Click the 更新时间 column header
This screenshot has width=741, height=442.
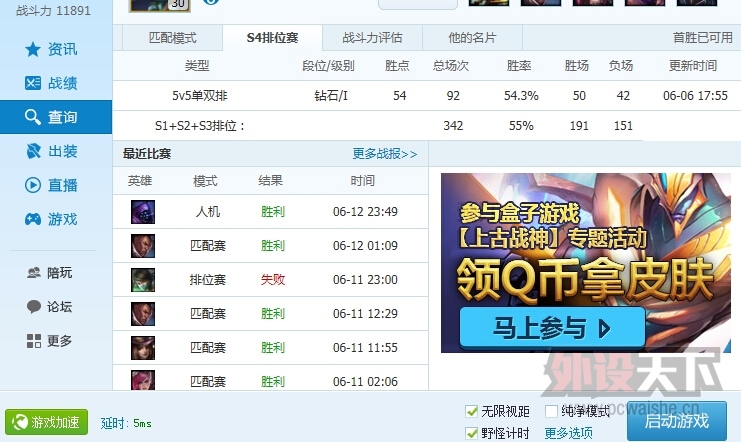(693, 66)
